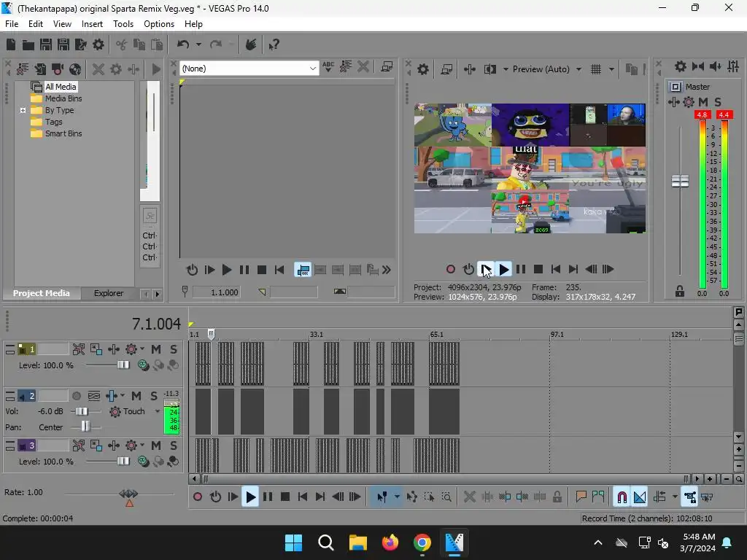
Task: Click the Master mixer lock fader icon
Action: tap(680, 291)
